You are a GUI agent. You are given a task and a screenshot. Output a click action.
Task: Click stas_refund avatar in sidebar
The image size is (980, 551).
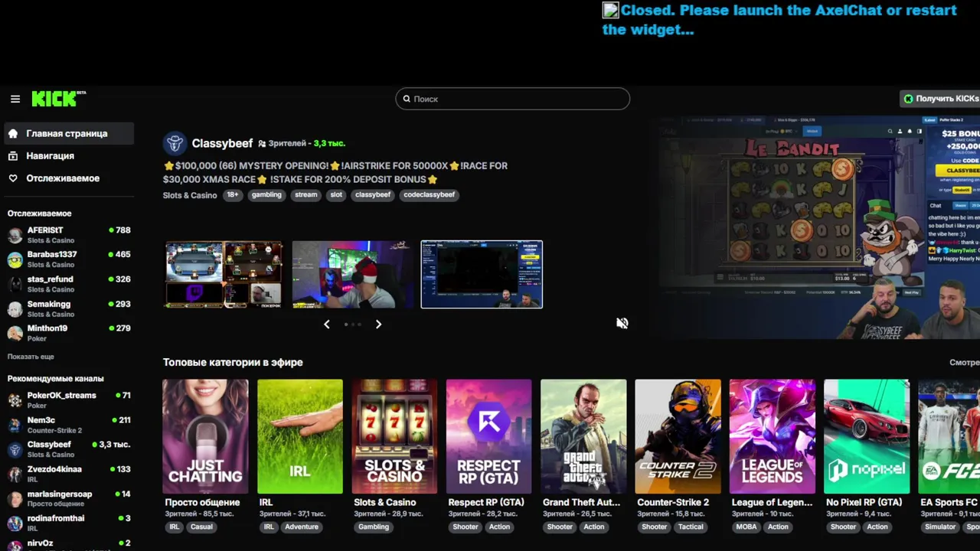tap(15, 284)
